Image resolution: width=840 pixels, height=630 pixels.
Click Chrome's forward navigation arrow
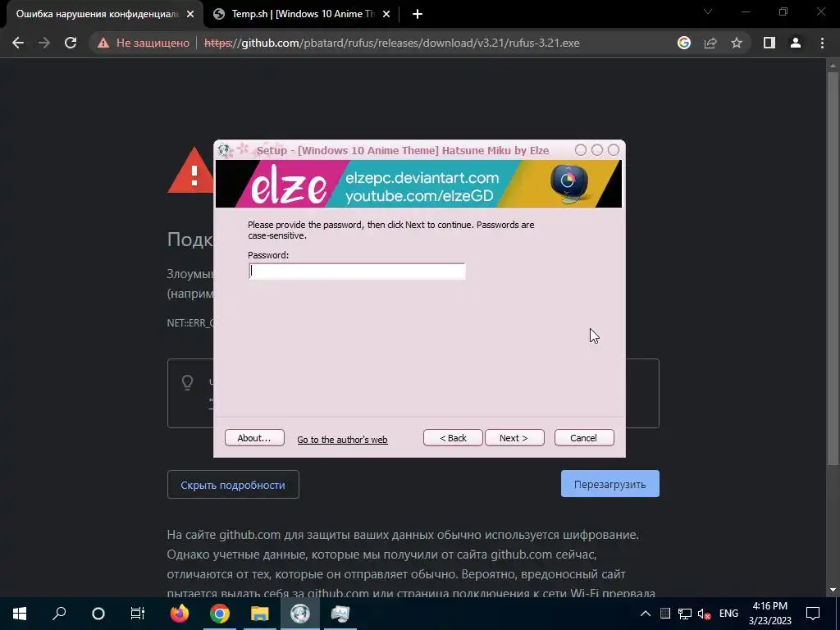coord(44,43)
